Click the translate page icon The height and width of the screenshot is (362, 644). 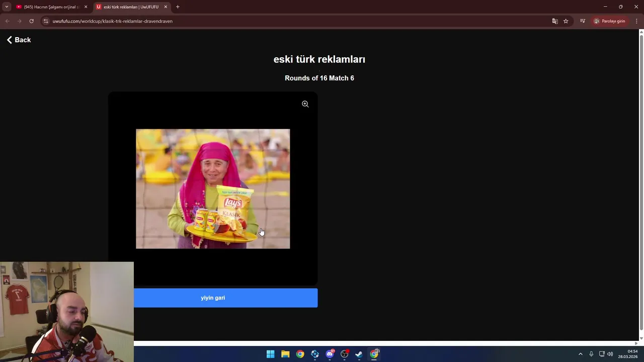(x=555, y=21)
